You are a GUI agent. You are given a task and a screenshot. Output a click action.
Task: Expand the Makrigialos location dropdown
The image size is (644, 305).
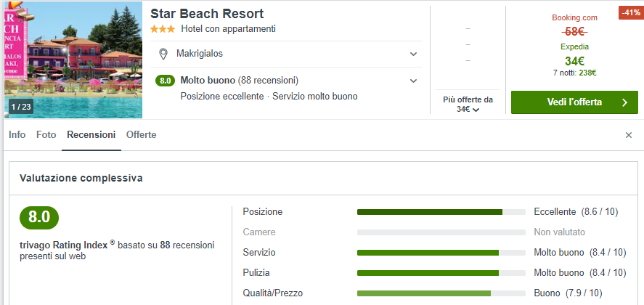(413, 54)
